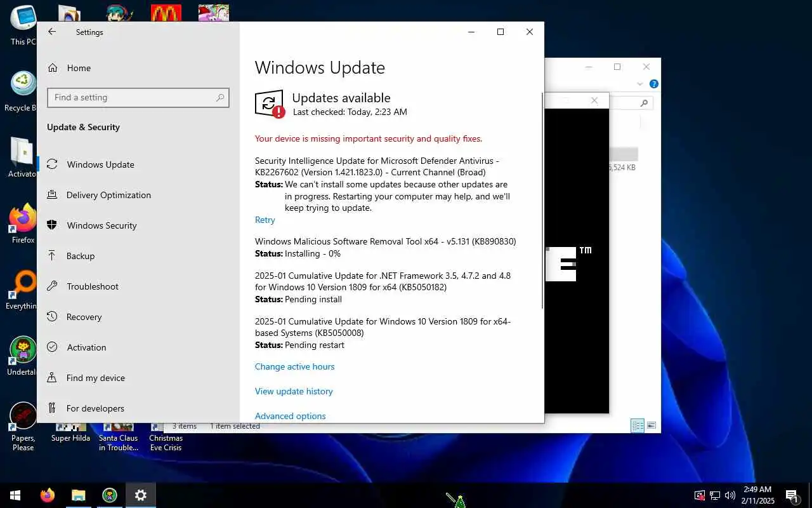Screen dimensions: 812x508
Task: Click the Help icon in File Explorer window
Action: 653,84
